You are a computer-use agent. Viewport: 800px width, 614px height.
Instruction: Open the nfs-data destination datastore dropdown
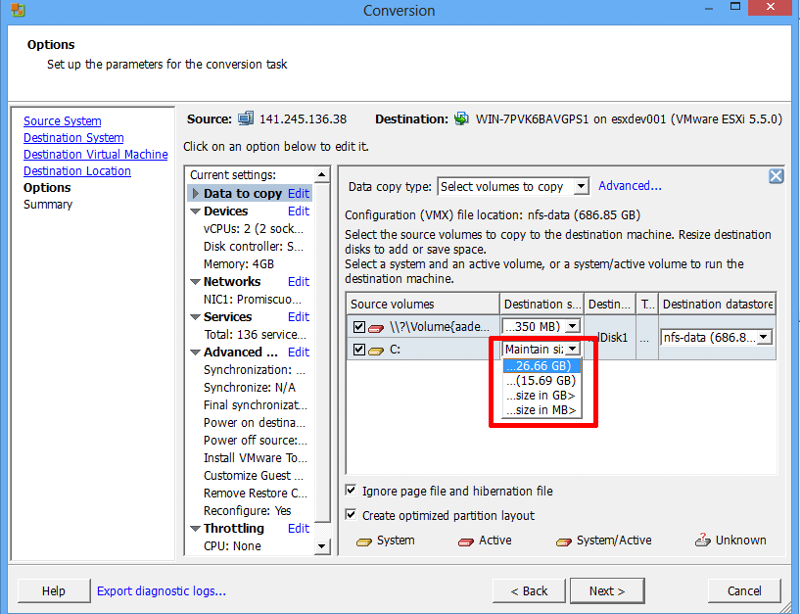coord(761,337)
